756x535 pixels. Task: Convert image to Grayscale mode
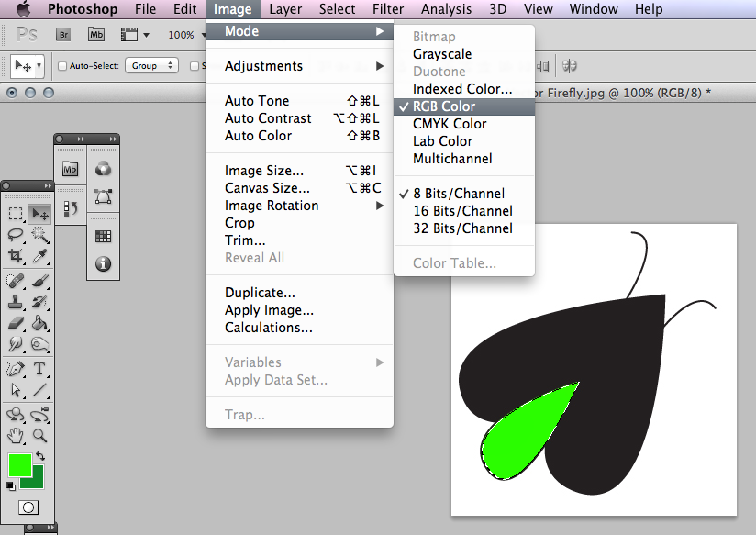464,54
